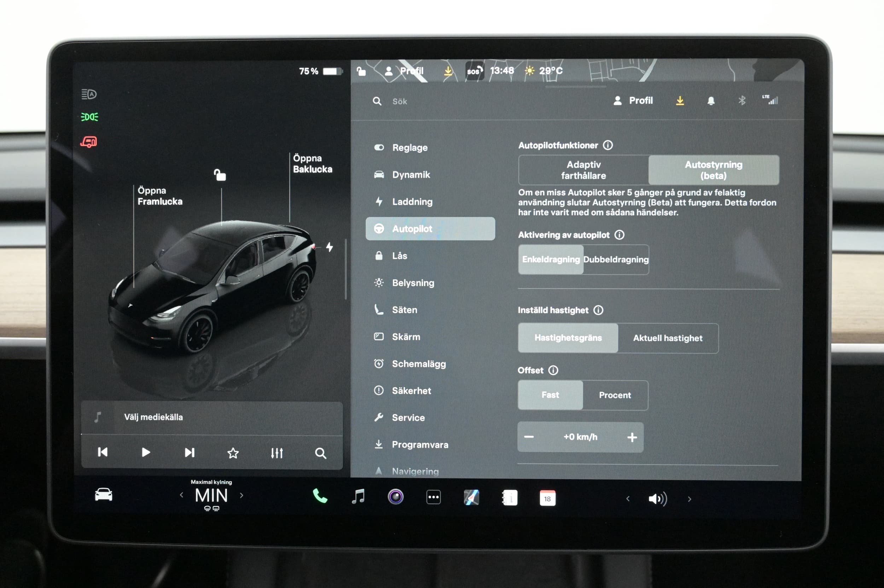Screen dimensions: 884x588
Task: Tap the auto high beam indicator icon
Action: (89, 94)
